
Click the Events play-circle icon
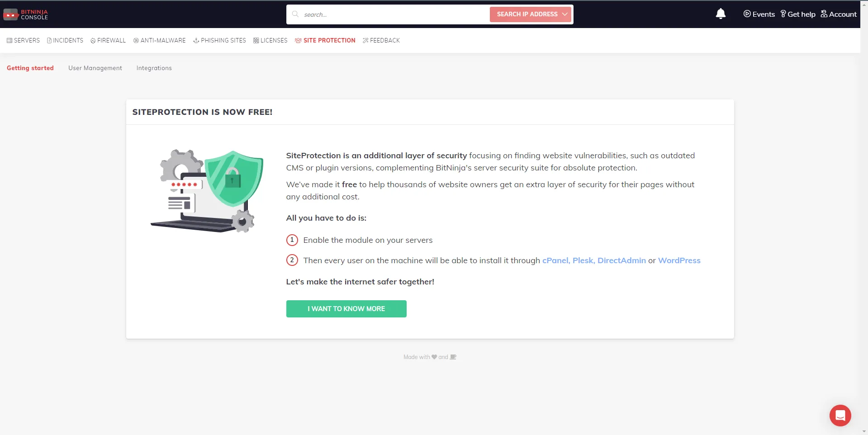(747, 14)
